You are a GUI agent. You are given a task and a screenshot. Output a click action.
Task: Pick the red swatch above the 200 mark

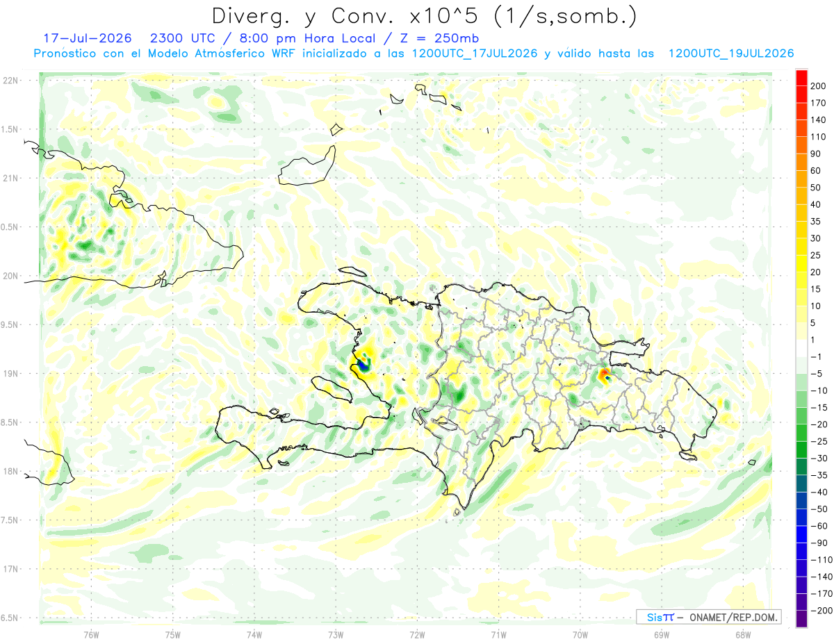click(801, 78)
